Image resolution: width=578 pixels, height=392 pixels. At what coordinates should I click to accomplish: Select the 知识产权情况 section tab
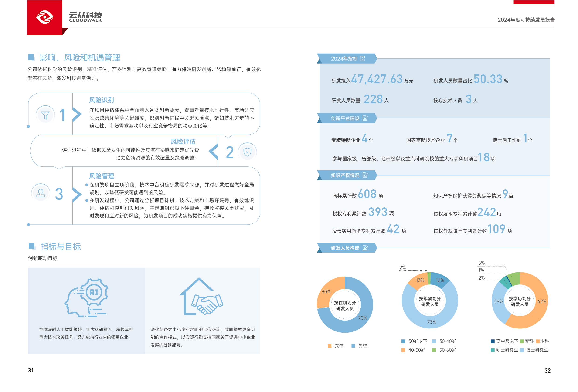pos(345,176)
